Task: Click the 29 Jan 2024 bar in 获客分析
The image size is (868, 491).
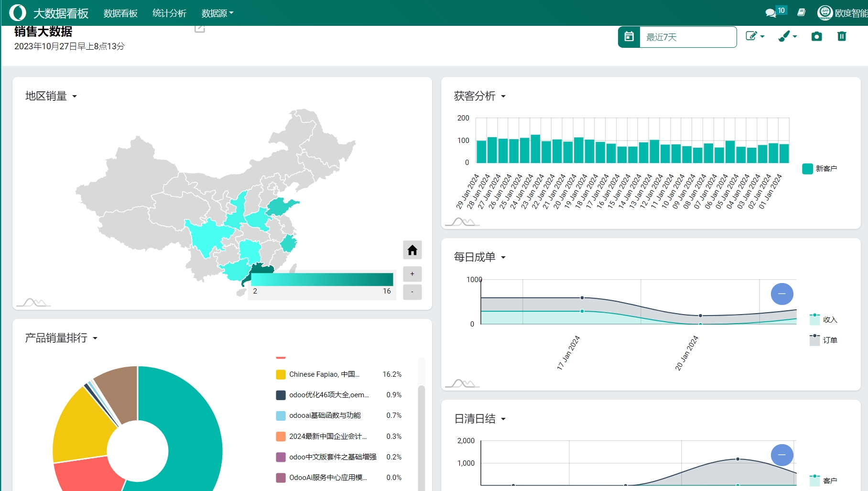Action: 481,152
